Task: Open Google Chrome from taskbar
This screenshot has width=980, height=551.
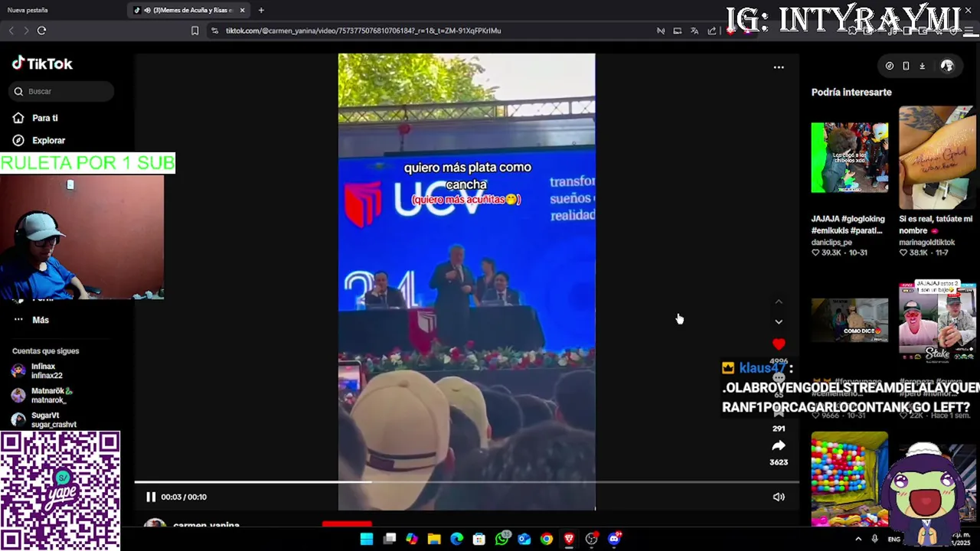Action: (x=546, y=539)
